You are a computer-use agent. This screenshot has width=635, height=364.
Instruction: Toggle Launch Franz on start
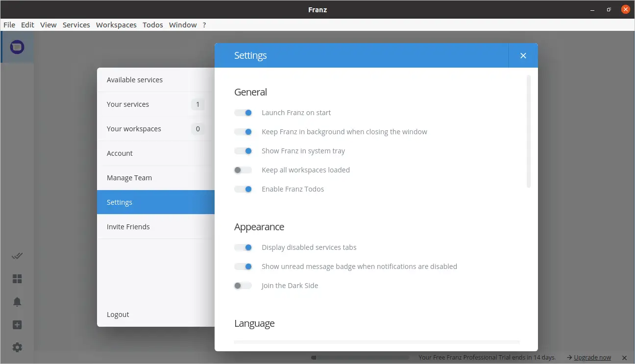click(243, 113)
